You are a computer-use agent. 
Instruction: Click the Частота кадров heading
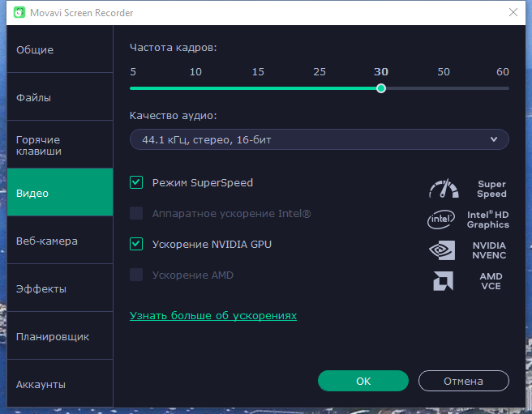tap(173, 48)
